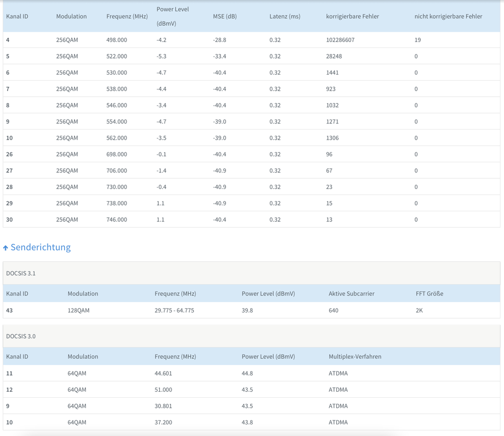This screenshot has height=436, width=504.
Task: Select FFT size value 2K
Action: [x=419, y=310]
